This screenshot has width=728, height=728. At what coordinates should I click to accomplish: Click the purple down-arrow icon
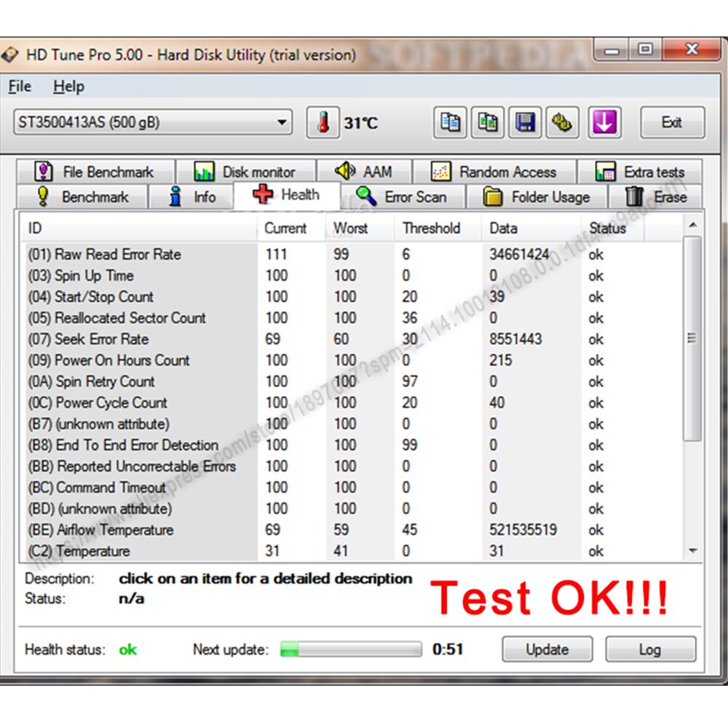[x=604, y=122]
